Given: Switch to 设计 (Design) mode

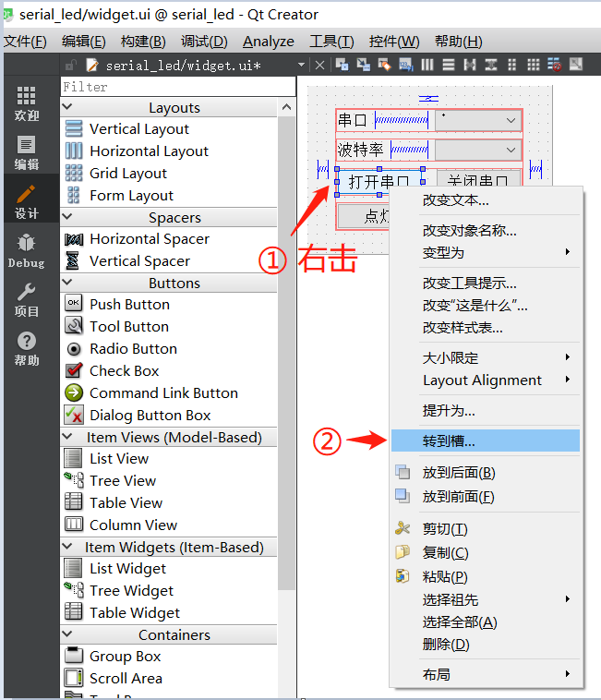Looking at the screenshot, I should pyautogui.click(x=27, y=202).
